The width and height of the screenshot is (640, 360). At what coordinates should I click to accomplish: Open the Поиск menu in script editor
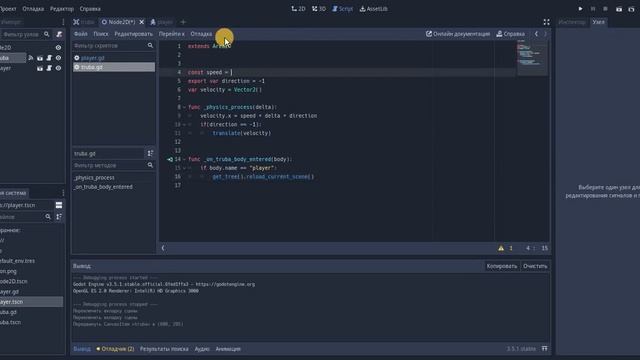(101, 34)
